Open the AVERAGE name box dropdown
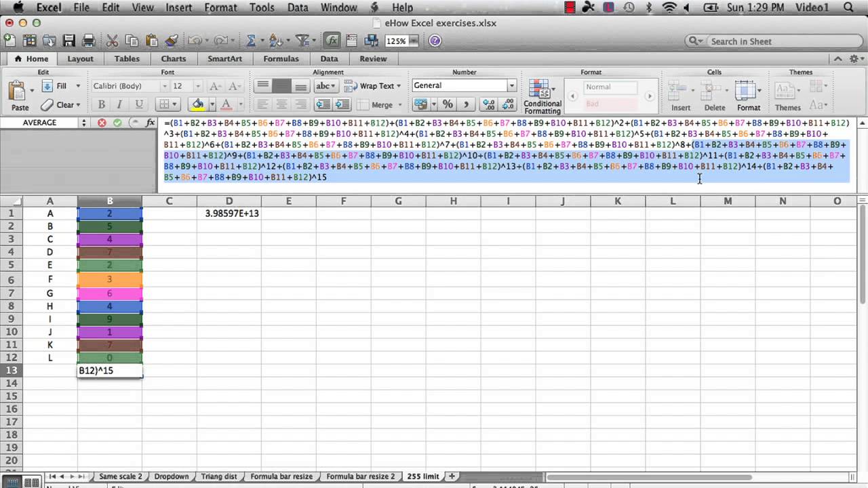Viewport: 868px width, 488px height. (x=84, y=123)
